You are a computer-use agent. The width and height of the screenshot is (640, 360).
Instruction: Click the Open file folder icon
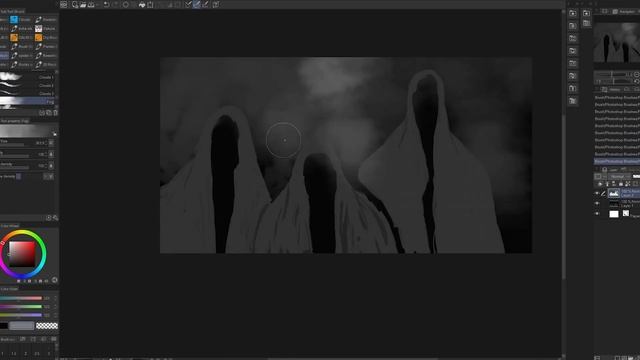point(83,4)
